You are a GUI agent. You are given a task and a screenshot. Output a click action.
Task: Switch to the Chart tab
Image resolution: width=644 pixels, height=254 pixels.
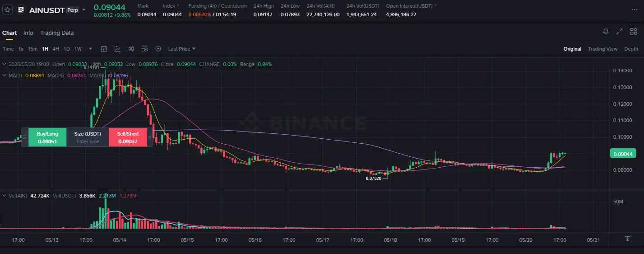click(9, 33)
